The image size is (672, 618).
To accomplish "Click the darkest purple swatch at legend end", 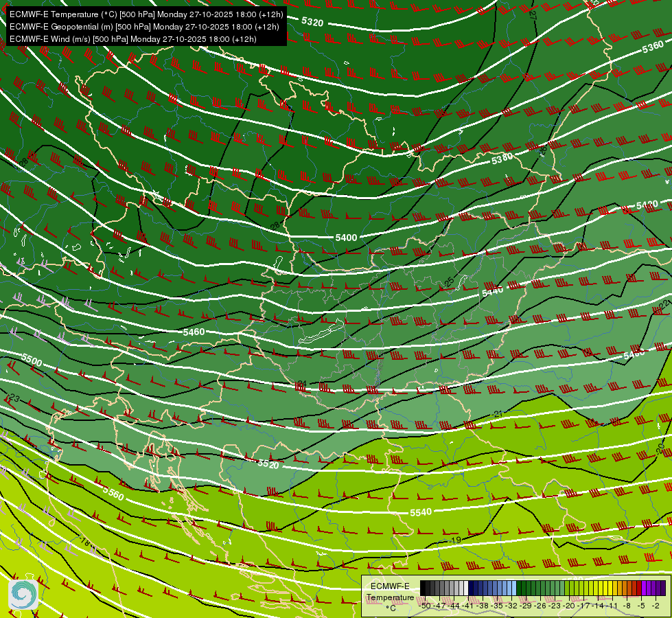I will 663,588.
